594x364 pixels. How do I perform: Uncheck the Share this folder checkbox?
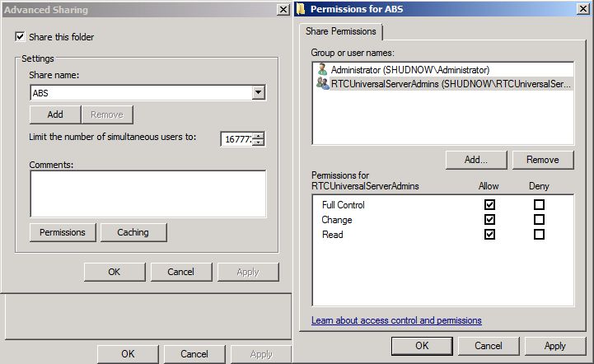[x=20, y=37]
